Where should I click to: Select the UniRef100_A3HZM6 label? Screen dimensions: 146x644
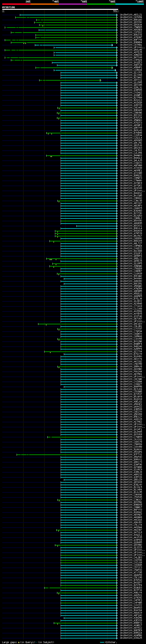(x=131, y=618)
